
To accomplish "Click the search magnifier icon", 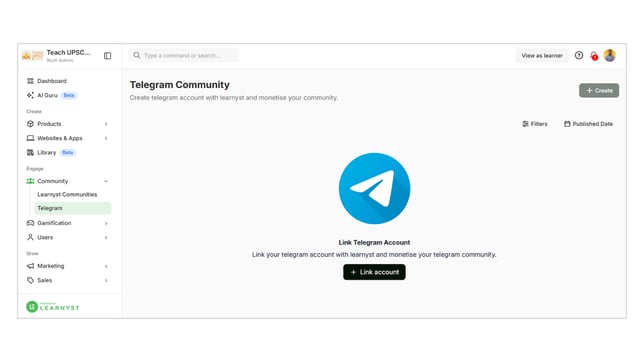I will pos(136,55).
